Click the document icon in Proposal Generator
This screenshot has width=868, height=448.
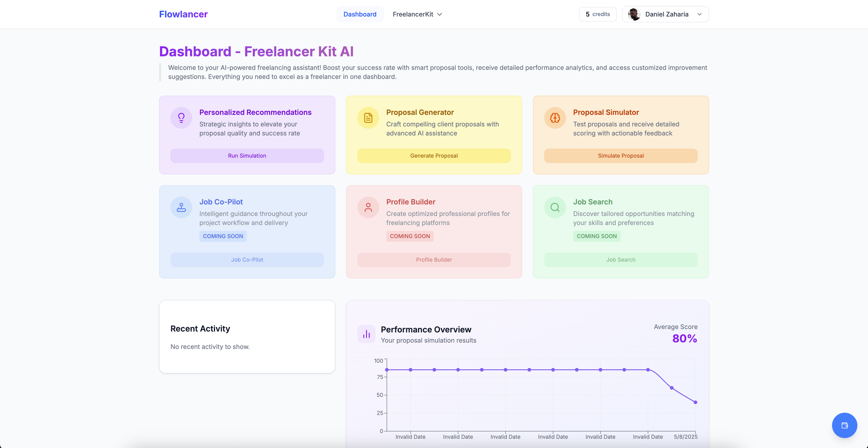point(368,118)
